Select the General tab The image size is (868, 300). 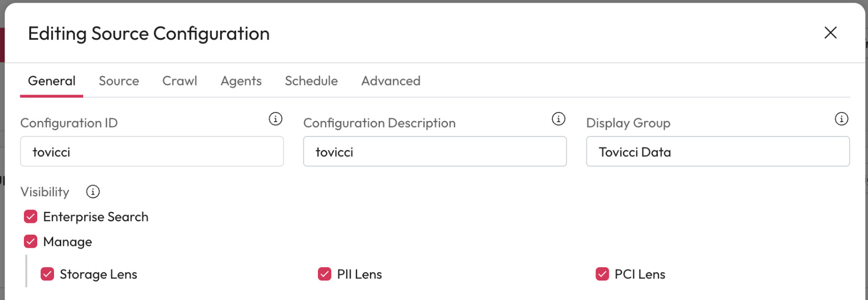pos(52,81)
